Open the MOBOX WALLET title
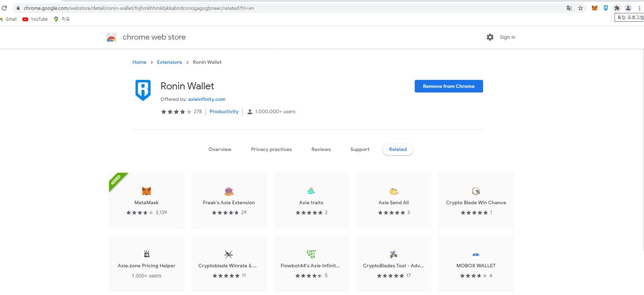This screenshot has height=295, width=644. (x=476, y=266)
